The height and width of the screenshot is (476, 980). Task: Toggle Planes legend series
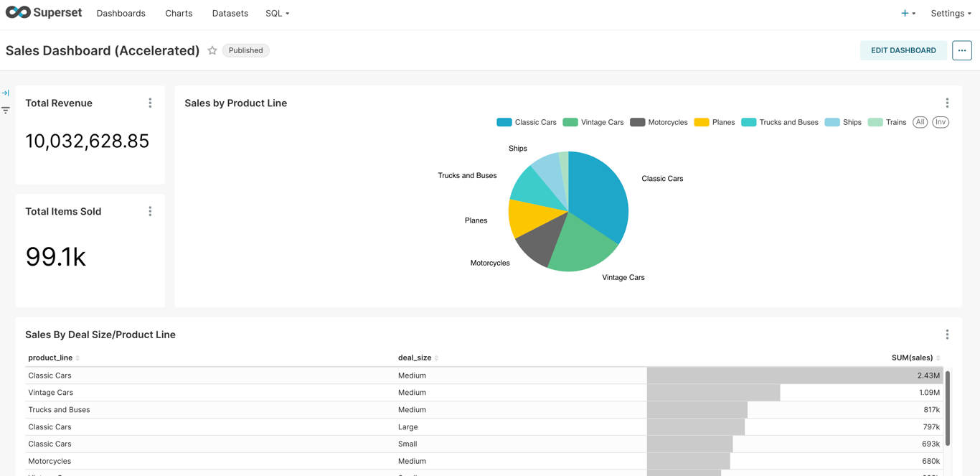click(715, 122)
